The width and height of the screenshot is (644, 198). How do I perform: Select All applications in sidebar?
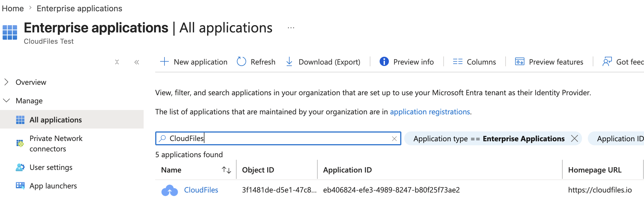pos(72,120)
